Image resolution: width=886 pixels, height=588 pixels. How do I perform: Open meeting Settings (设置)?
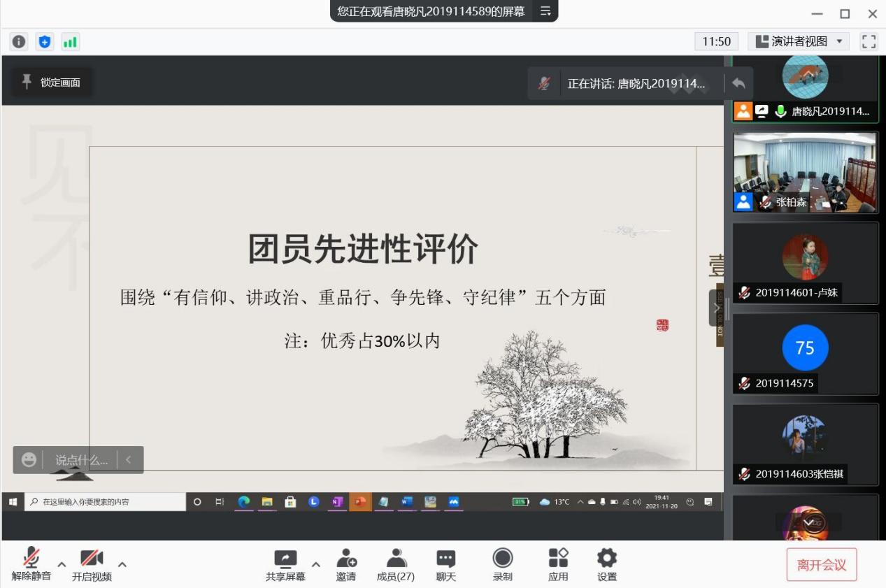click(606, 564)
